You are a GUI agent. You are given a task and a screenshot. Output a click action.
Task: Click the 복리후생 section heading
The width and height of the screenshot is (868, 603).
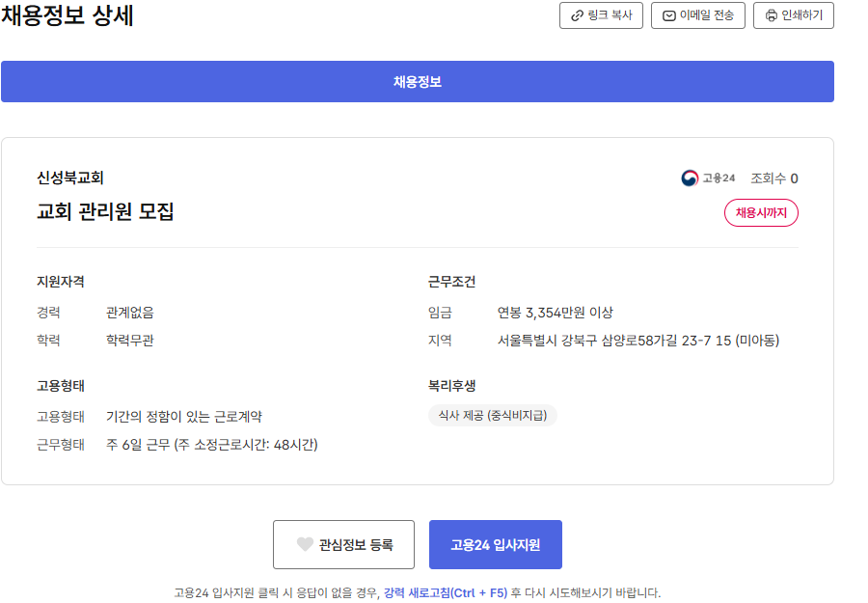pyautogui.click(x=451, y=385)
